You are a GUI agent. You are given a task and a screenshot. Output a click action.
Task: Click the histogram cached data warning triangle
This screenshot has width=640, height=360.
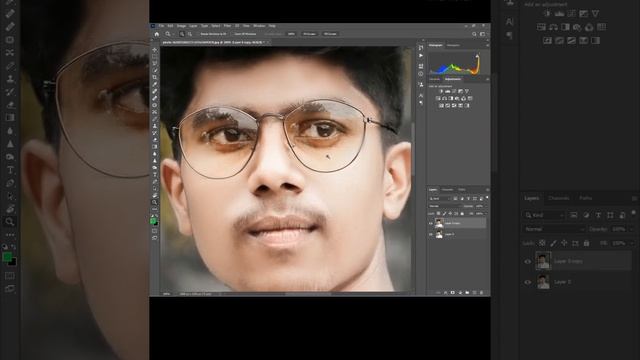(x=478, y=56)
